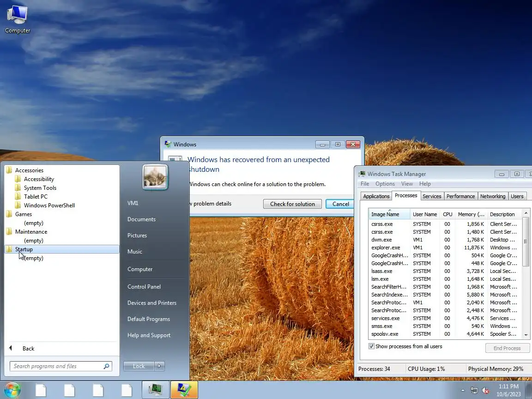
Task: Click the Tablet PC folder icon
Action: click(18, 196)
